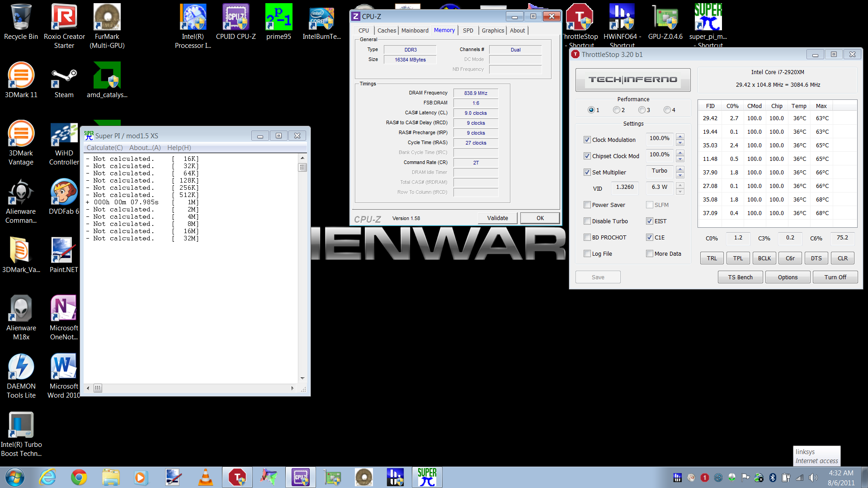Click the volume speaker tray icon
Screen dimensions: 868x488
click(813, 478)
